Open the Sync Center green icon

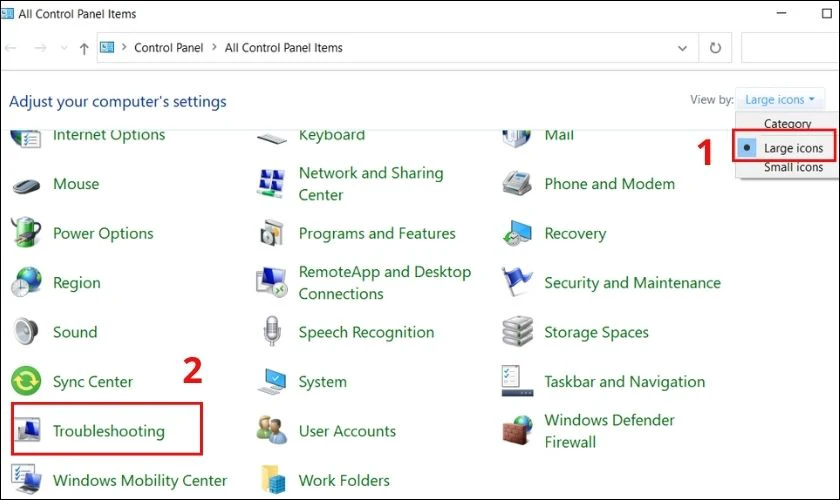26,380
